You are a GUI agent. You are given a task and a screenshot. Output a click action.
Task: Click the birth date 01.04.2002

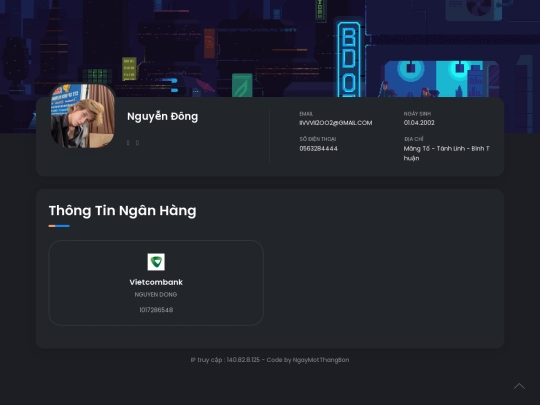pos(419,123)
